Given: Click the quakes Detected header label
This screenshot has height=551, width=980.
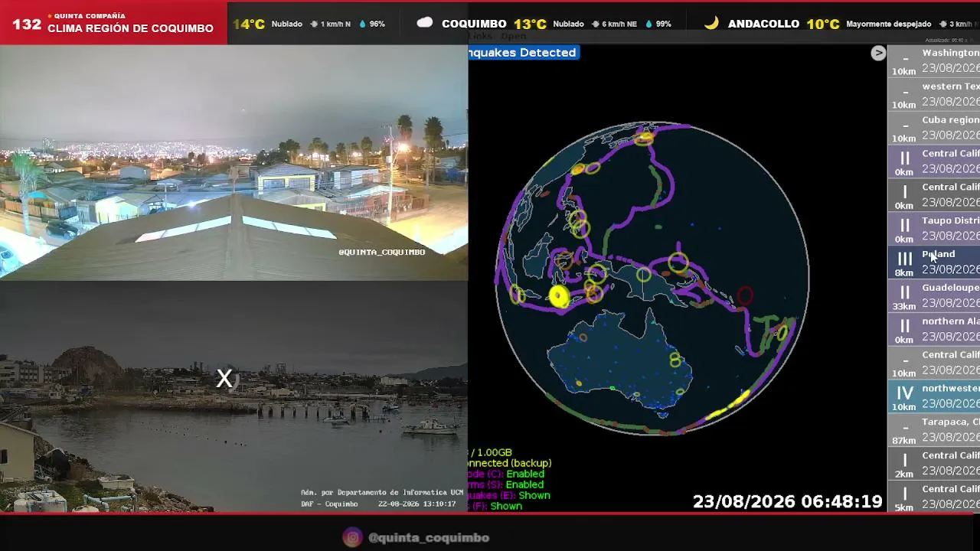Looking at the screenshot, I should coord(522,52).
